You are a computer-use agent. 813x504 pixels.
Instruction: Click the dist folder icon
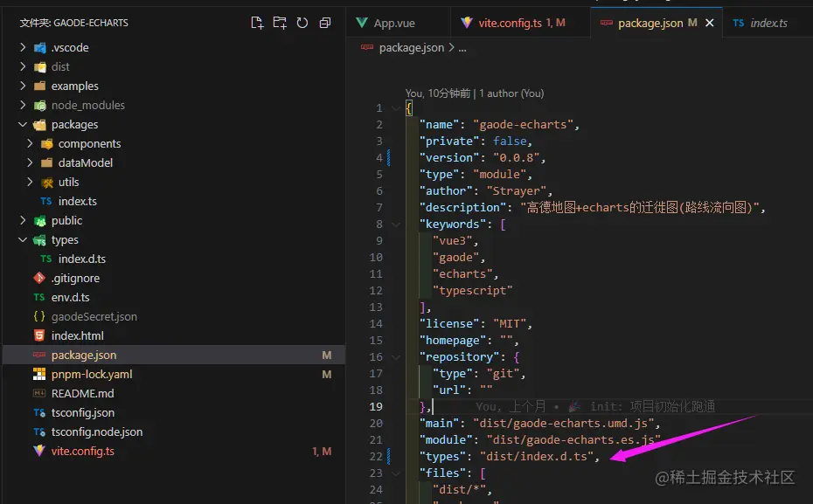pos(40,66)
